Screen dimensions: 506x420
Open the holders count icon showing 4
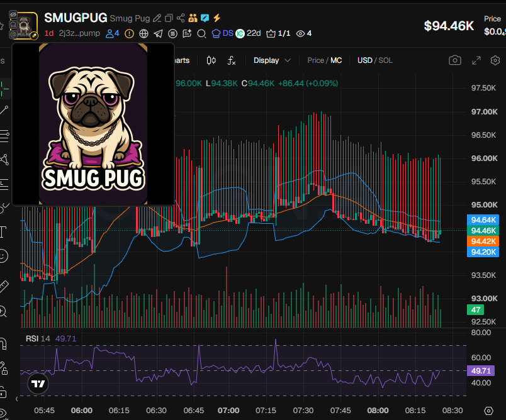tap(113, 33)
